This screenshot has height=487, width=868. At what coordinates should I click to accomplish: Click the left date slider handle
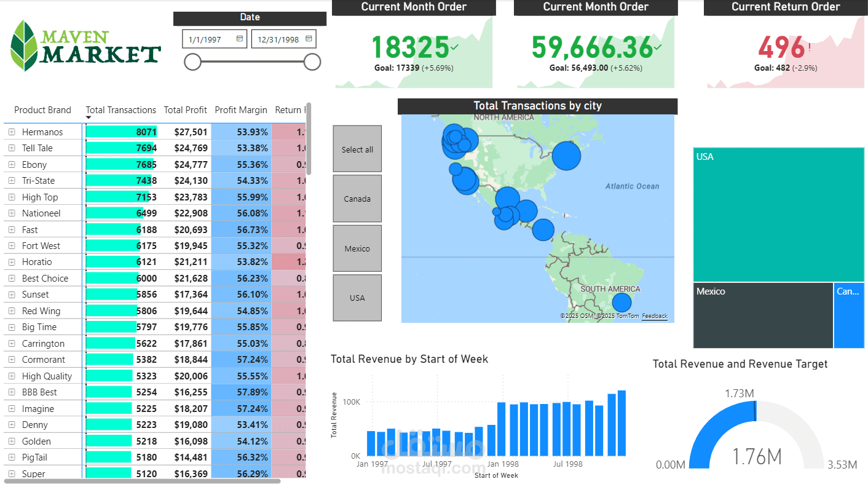193,61
